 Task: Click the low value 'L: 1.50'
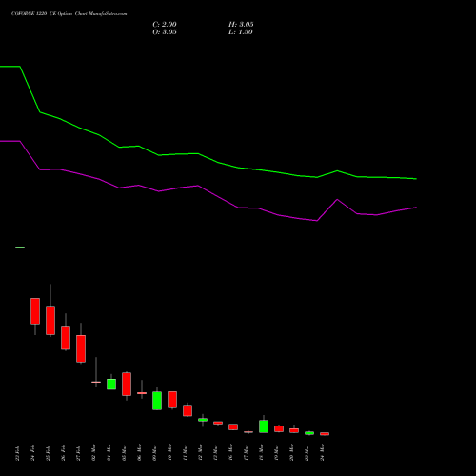click(x=241, y=32)
